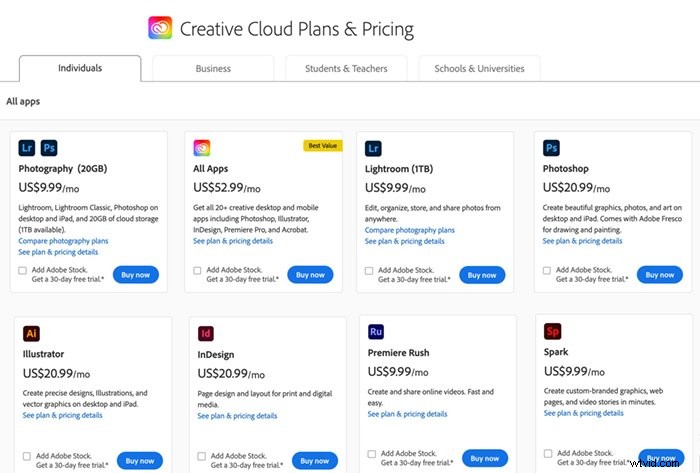
Task: Click the Lightroom (1TB) app icon
Action: click(x=374, y=149)
